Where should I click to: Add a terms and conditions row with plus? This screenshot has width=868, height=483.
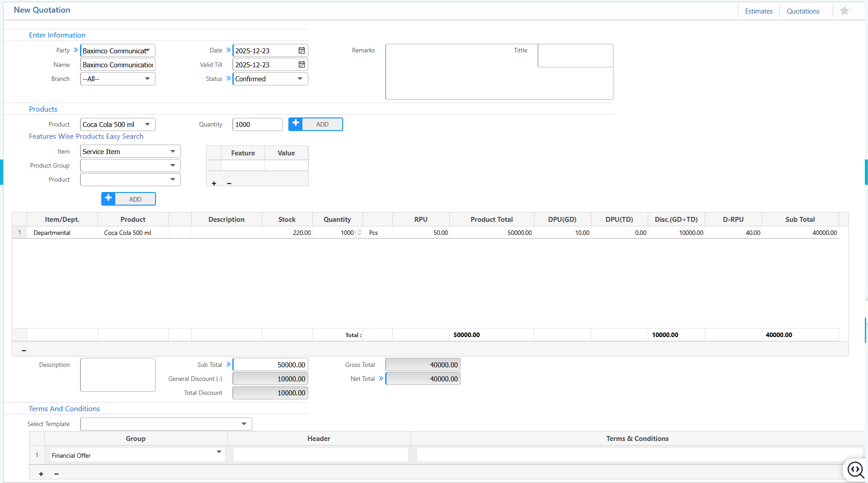pyautogui.click(x=41, y=474)
